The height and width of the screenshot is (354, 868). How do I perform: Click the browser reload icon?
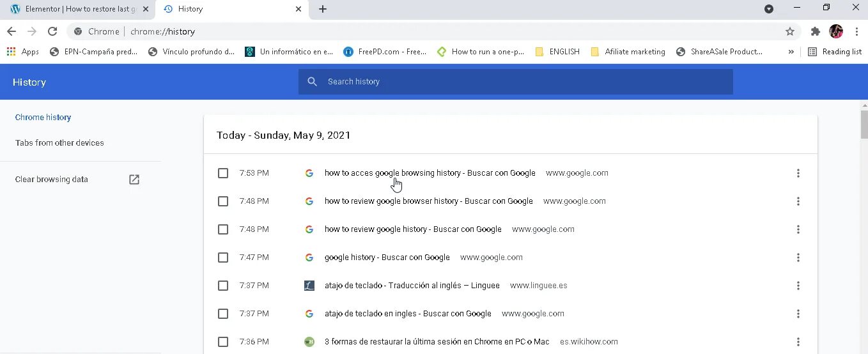[52, 31]
